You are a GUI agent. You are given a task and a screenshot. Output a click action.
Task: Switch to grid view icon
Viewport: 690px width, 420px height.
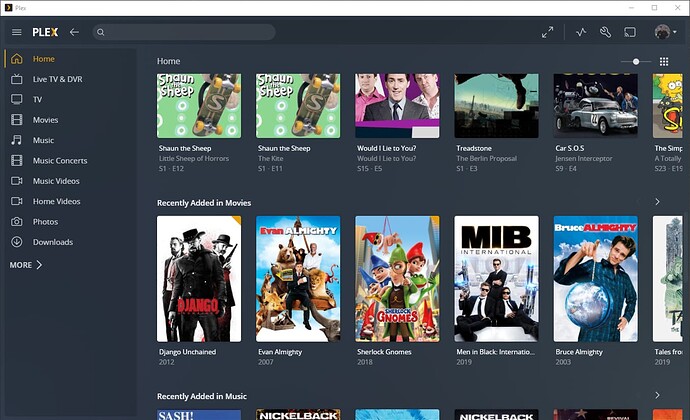[x=664, y=62]
